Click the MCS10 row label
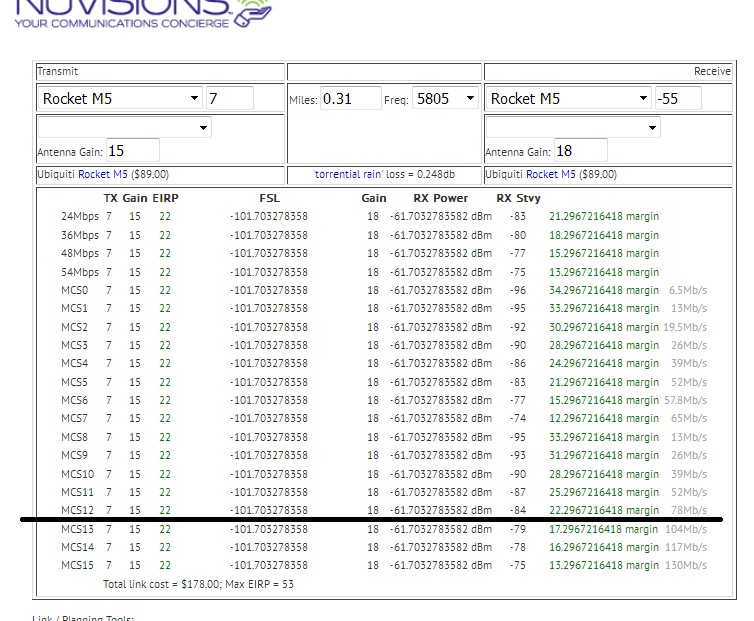This screenshot has height=621, width=754. [x=77, y=474]
